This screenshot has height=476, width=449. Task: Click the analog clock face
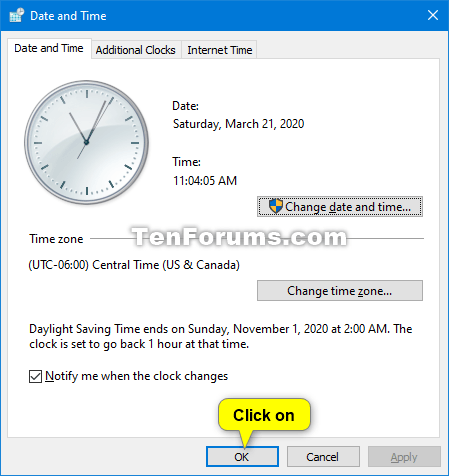87,142
